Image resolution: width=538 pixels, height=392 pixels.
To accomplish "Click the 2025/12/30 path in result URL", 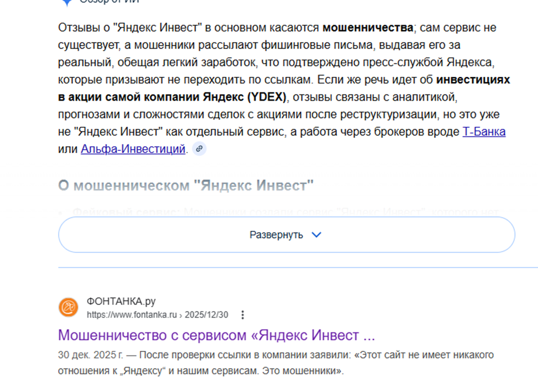I will (x=206, y=315).
